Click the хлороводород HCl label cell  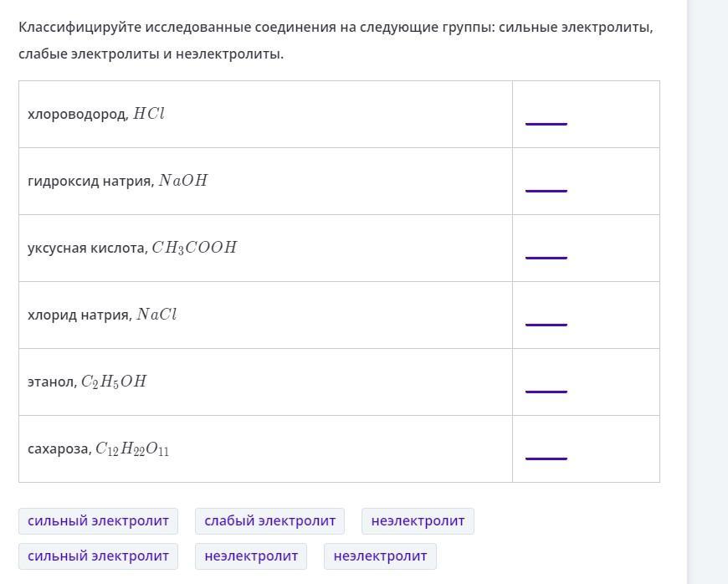click(96, 114)
